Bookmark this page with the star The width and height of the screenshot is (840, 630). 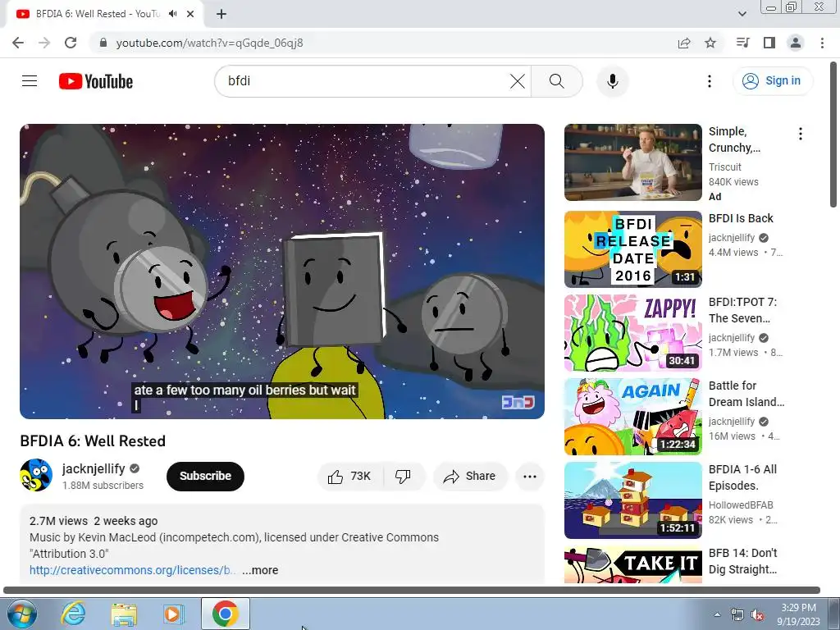click(710, 43)
